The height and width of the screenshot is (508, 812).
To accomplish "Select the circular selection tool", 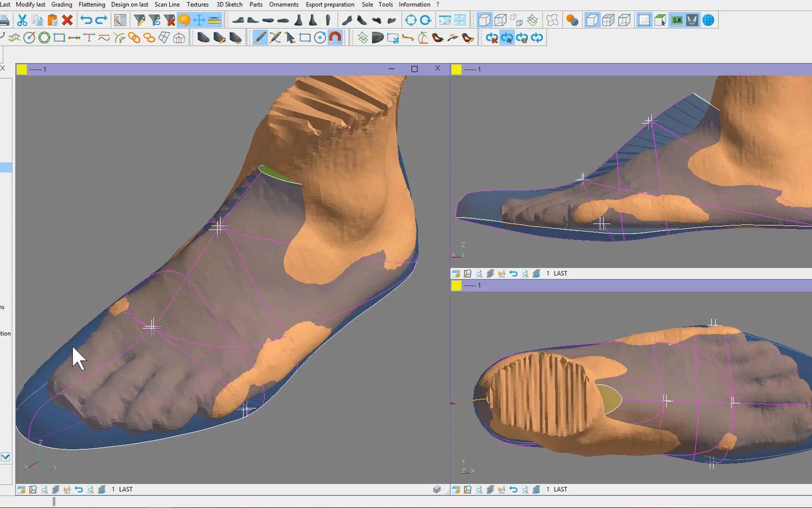I will (320, 38).
